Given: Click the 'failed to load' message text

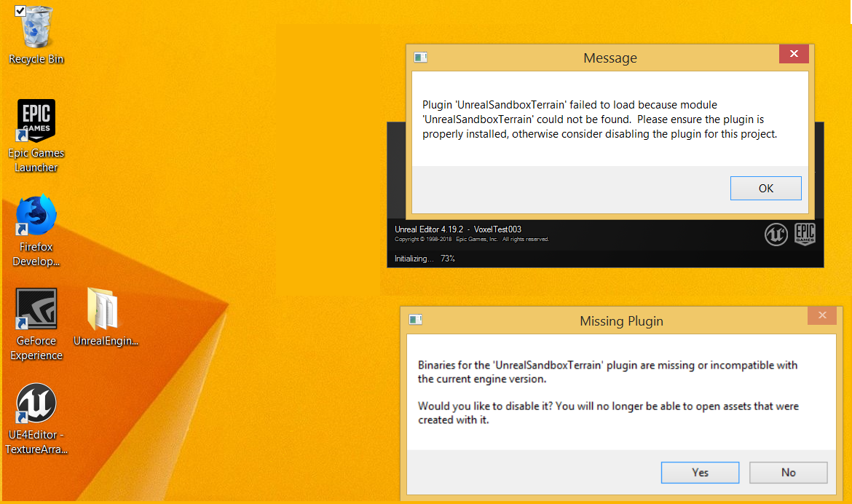Looking at the screenshot, I should (x=600, y=119).
